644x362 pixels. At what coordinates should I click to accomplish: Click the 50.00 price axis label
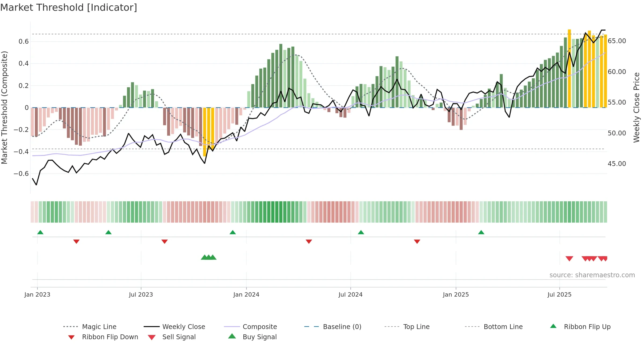pos(617,133)
